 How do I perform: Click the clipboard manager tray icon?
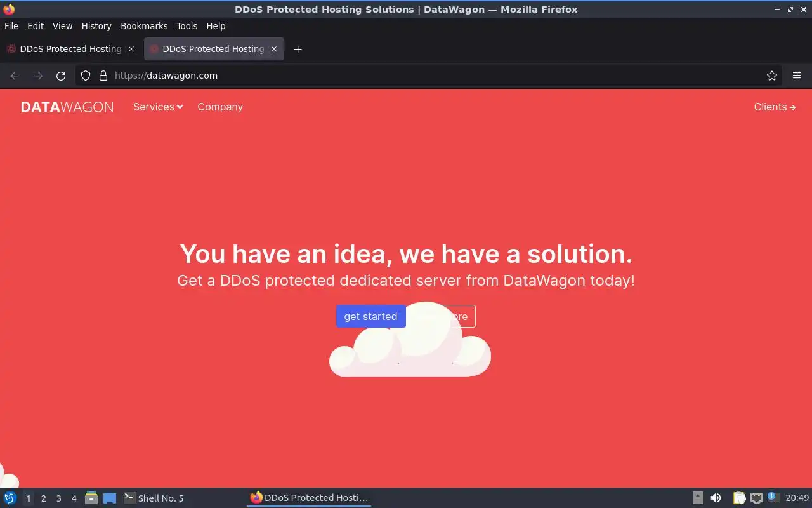coord(739,498)
